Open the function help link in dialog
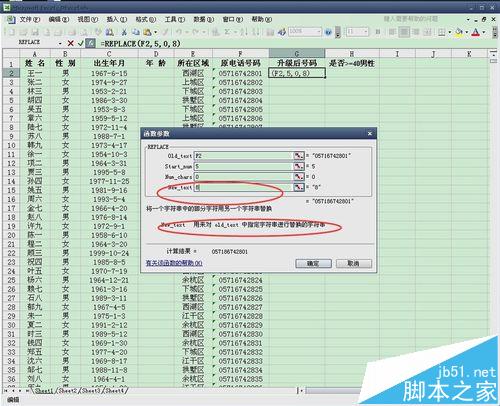 coord(174,263)
